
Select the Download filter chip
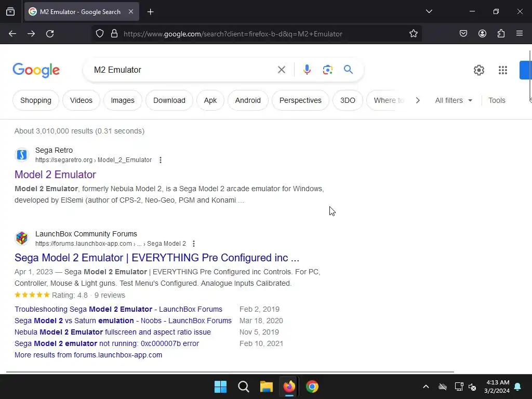169,100
